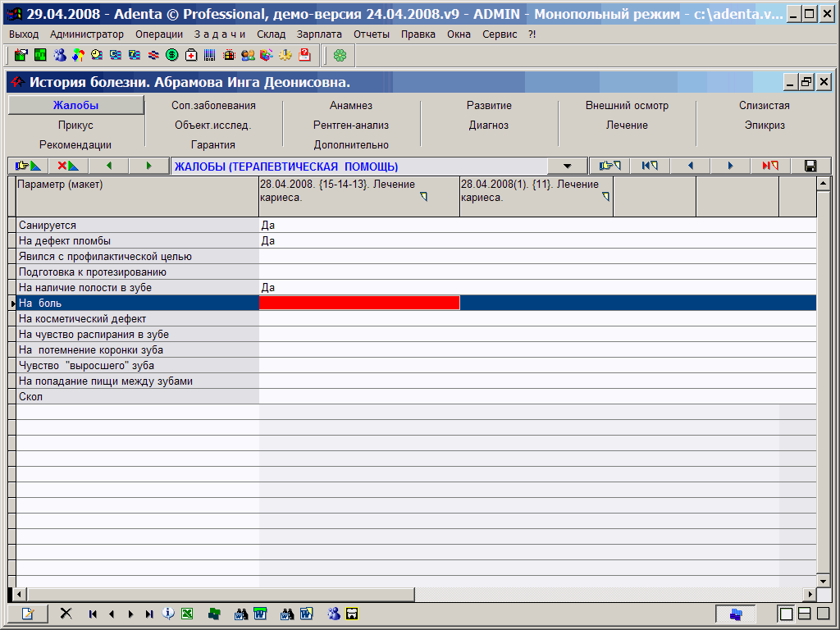Open the Отчеты menu

point(372,34)
